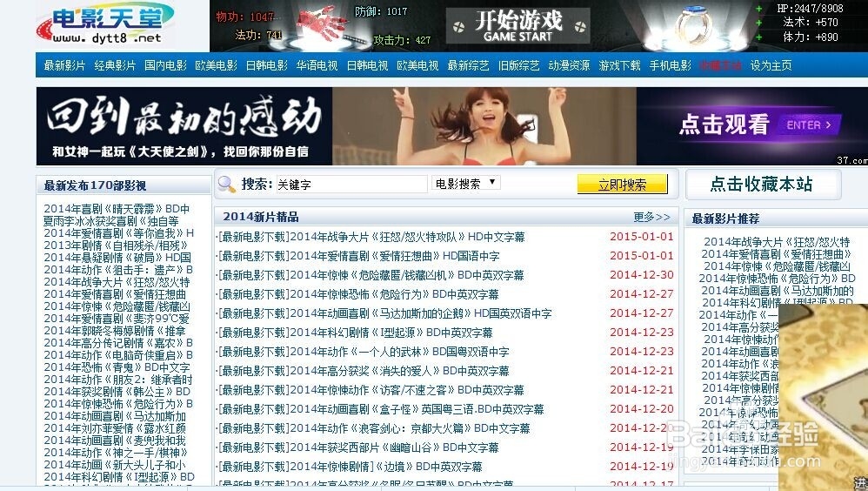Click the 更多>> link in 2014新片精品
The width and height of the screenshot is (868, 491).
tap(651, 217)
